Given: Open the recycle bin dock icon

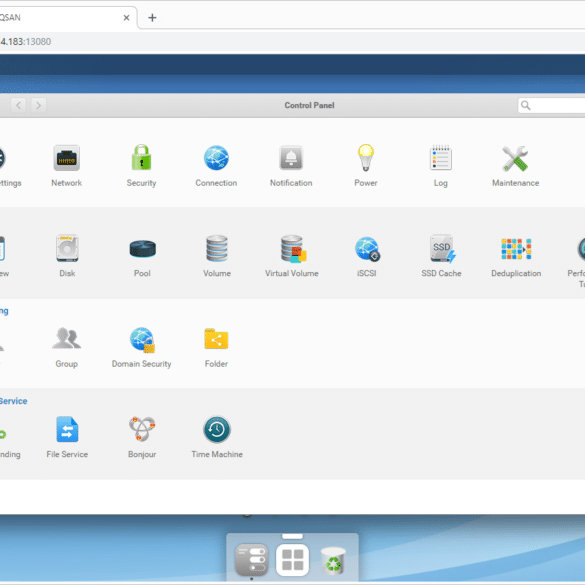Looking at the screenshot, I should (x=333, y=560).
